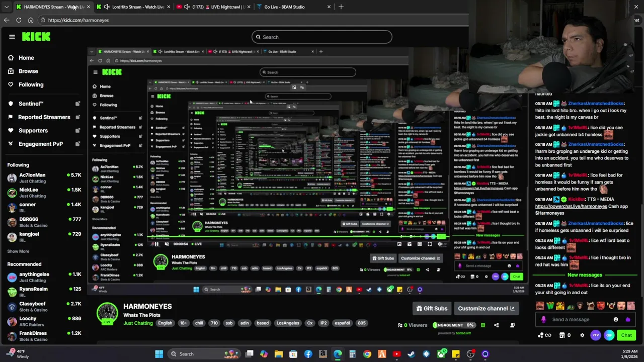Open the emoji picker smiley in chat box
The height and width of the screenshot is (362, 644).
tap(616, 319)
